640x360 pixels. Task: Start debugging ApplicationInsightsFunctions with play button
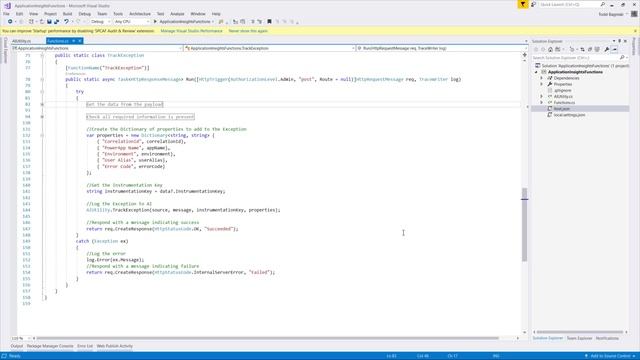(155, 22)
